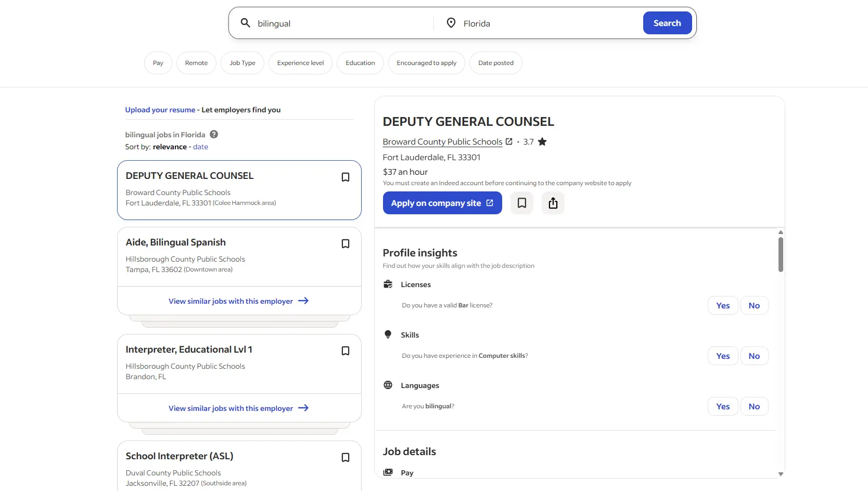Open Upload your resume link
868x491 pixels.
(x=160, y=110)
